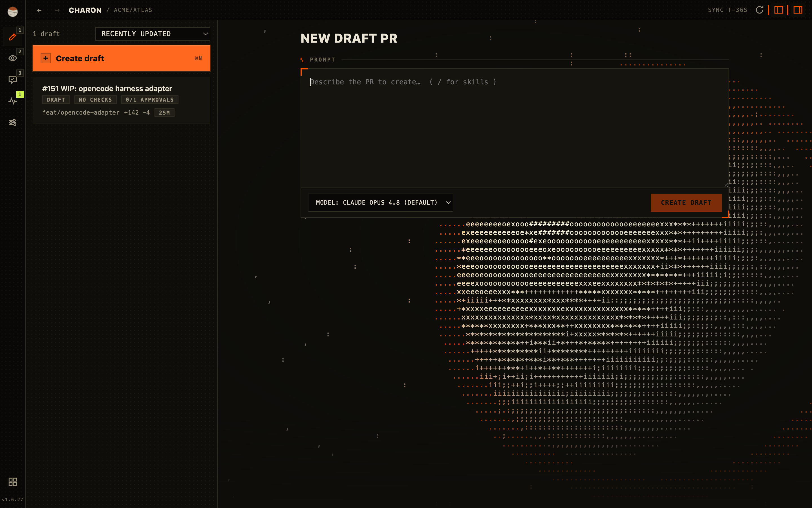Open the Recently Updated sort dropdown

tap(153, 34)
